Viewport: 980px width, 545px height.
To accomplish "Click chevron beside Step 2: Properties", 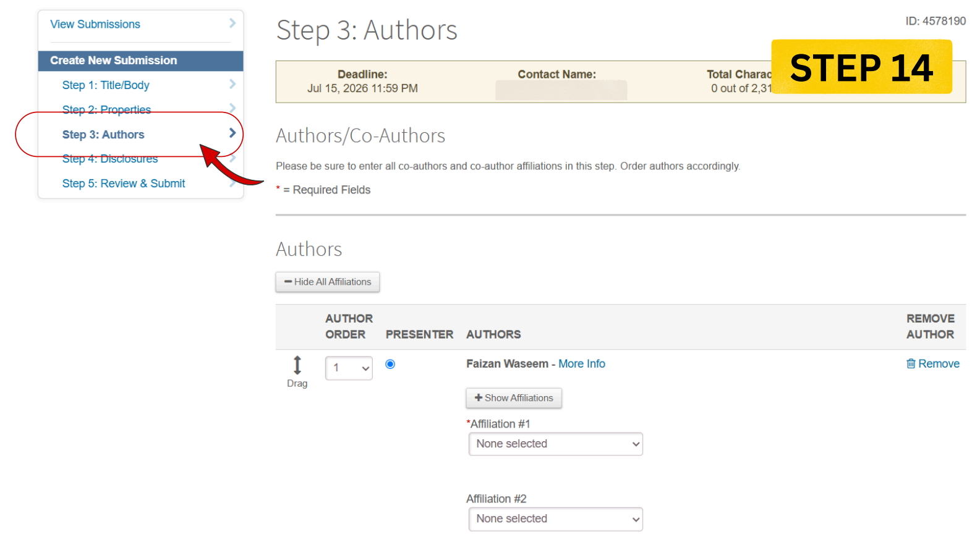I will [232, 108].
